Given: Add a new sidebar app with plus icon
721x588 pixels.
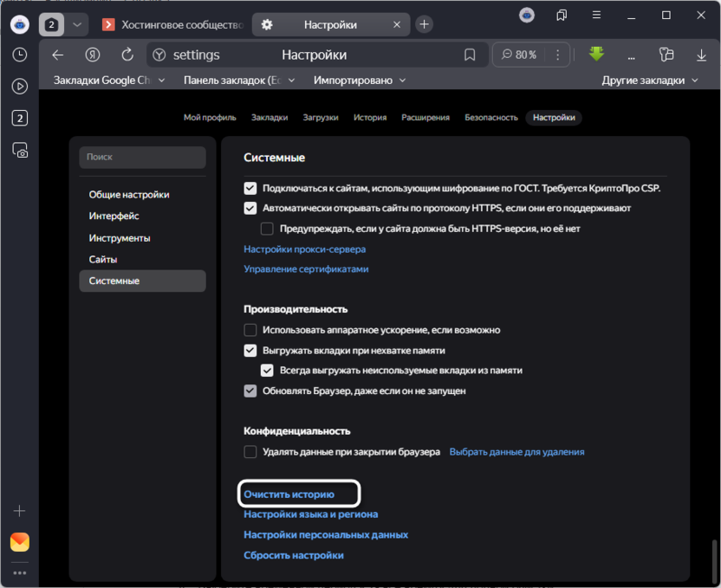Looking at the screenshot, I should pyautogui.click(x=20, y=511).
